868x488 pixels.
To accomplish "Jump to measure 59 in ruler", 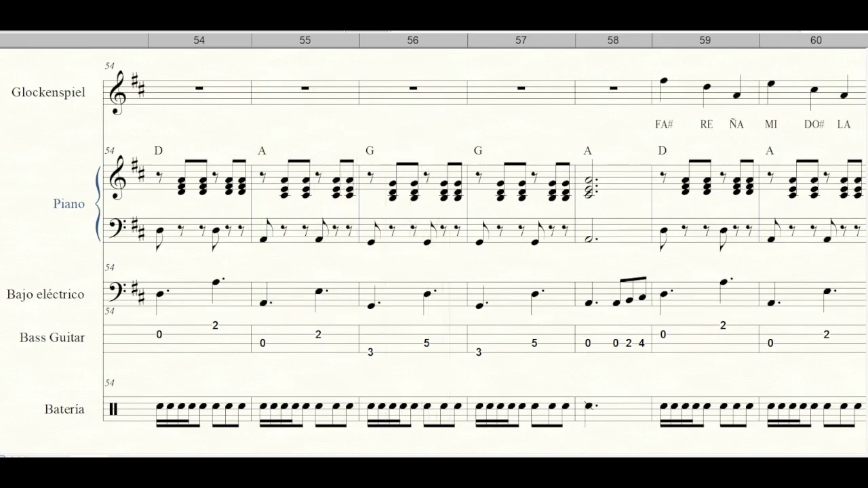I will (x=705, y=40).
